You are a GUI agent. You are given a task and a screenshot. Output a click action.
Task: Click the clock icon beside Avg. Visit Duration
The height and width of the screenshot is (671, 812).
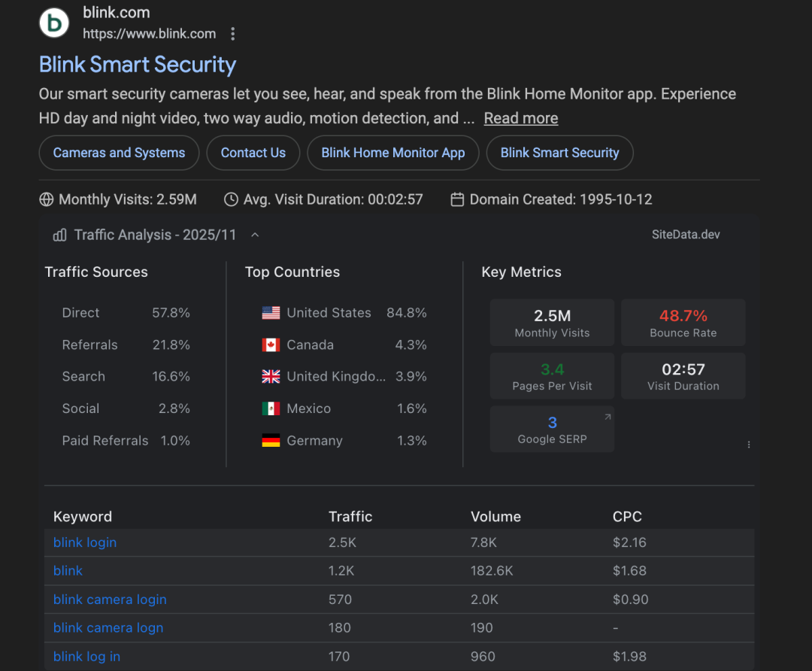(x=231, y=199)
